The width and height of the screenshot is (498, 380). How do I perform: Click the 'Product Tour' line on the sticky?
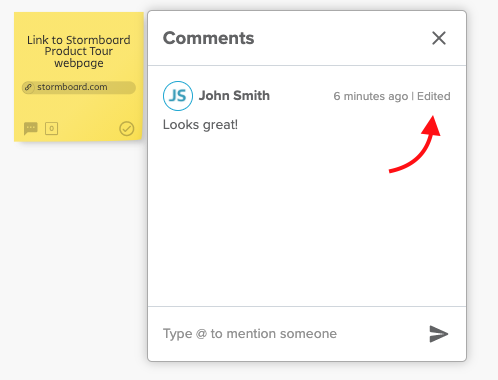pyautogui.click(x=79, y=51)
